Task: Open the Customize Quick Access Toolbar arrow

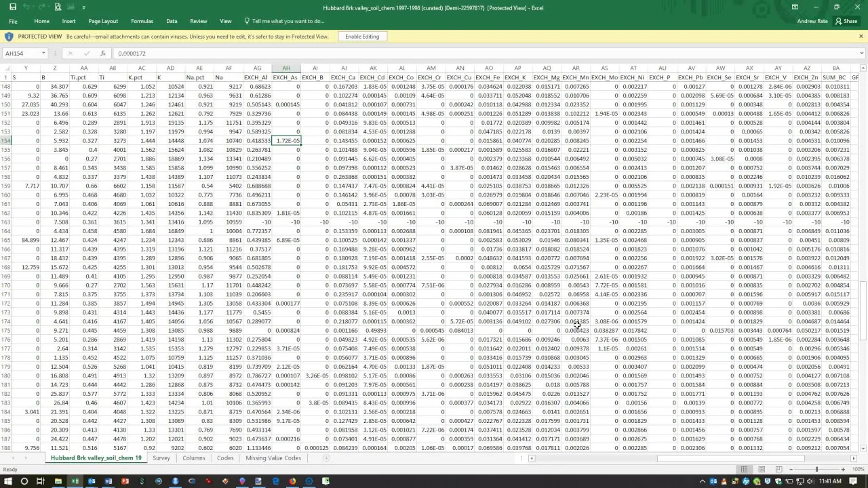Action: (x=84, y=7)
